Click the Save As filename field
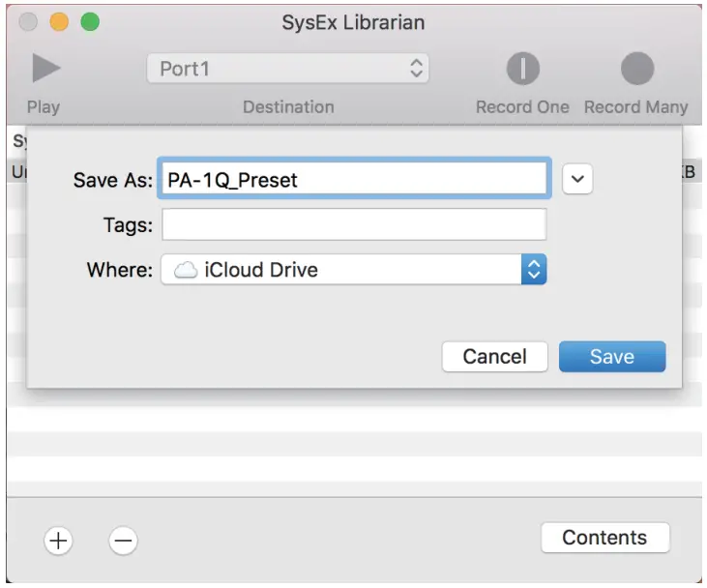Image resolution: width=707 pixels, height=588 pixels. click(x=354, y=180)
